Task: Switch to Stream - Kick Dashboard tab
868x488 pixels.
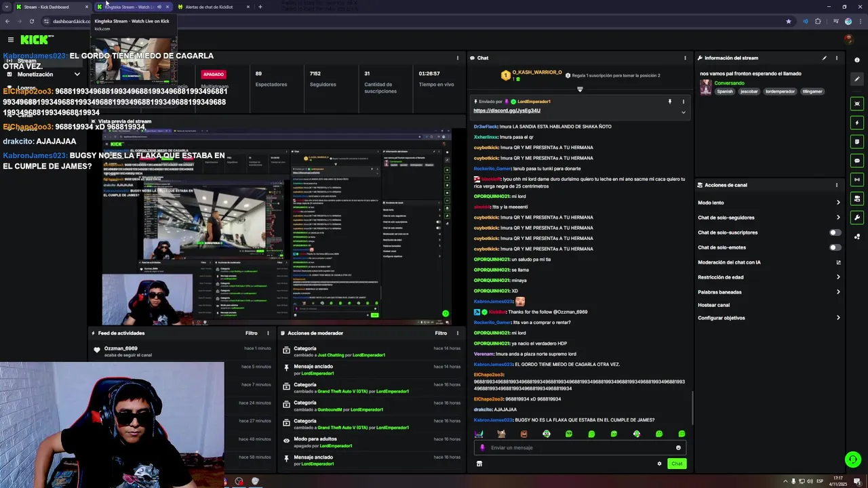Action: [52, 7]
